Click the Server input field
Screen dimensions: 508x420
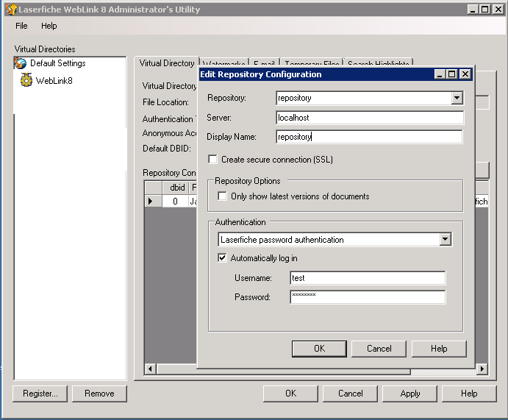[x=370, y=118]
